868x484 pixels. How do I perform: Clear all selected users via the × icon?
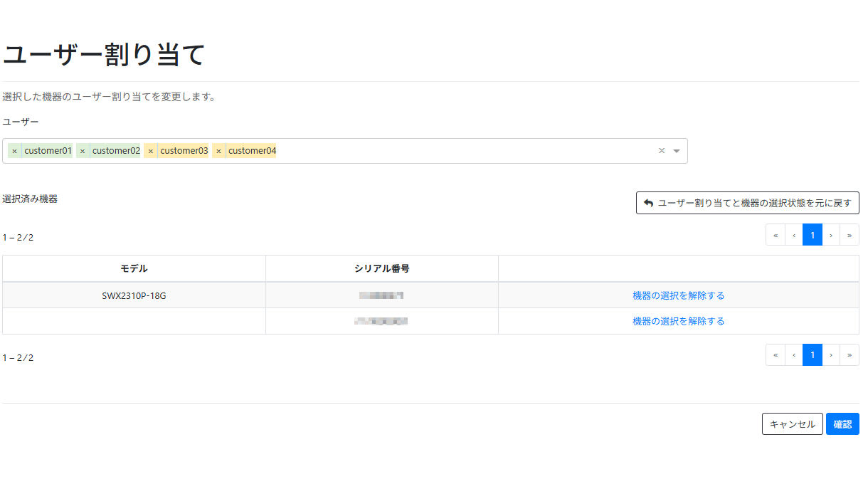(660, 150)
